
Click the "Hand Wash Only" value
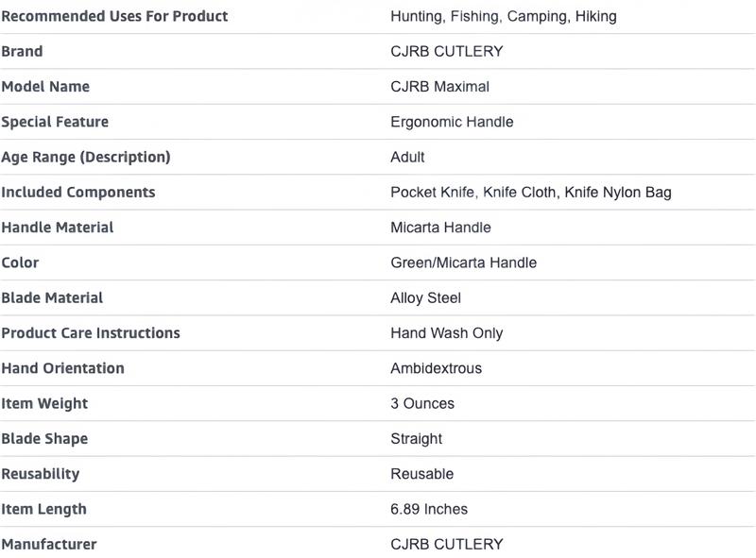[x=446, y=332]
